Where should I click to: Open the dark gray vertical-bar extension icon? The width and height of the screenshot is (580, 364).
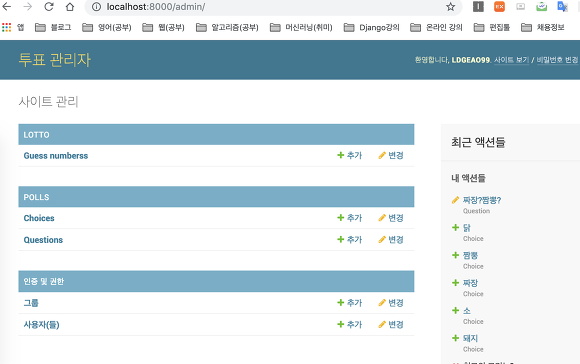tap(478, 7)
